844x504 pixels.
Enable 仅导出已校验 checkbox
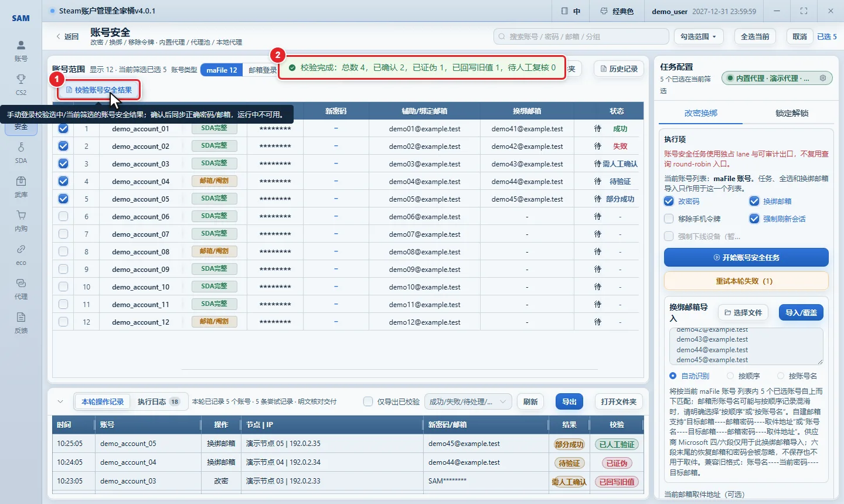(x=368, y=401)
